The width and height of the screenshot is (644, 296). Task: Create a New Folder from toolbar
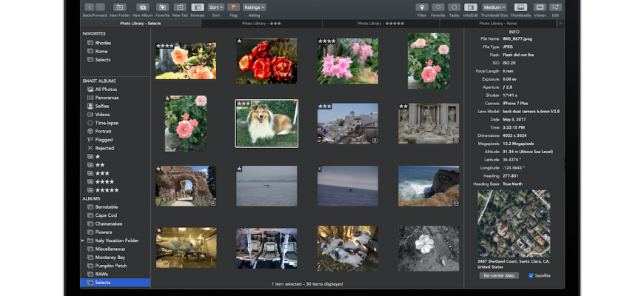tap(119, 7)
